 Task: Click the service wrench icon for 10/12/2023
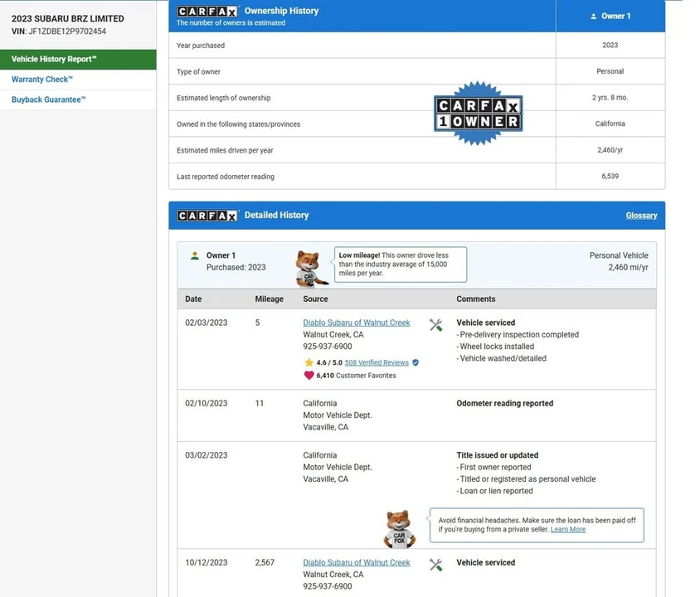[435, 565]
